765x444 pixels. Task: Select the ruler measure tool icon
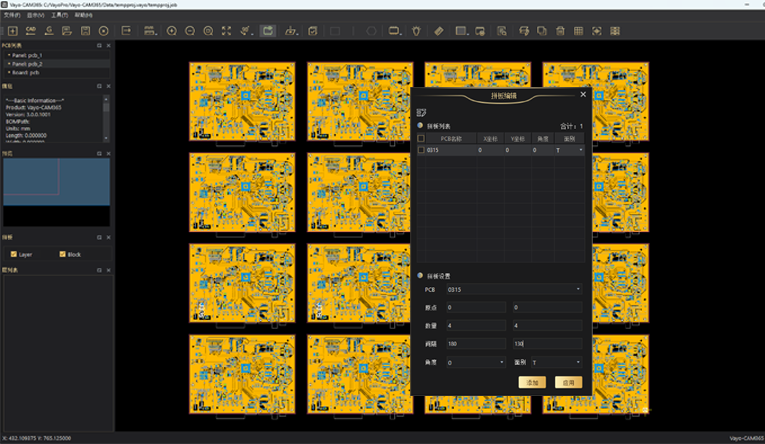pyautogui.click(x=439, y=31)
